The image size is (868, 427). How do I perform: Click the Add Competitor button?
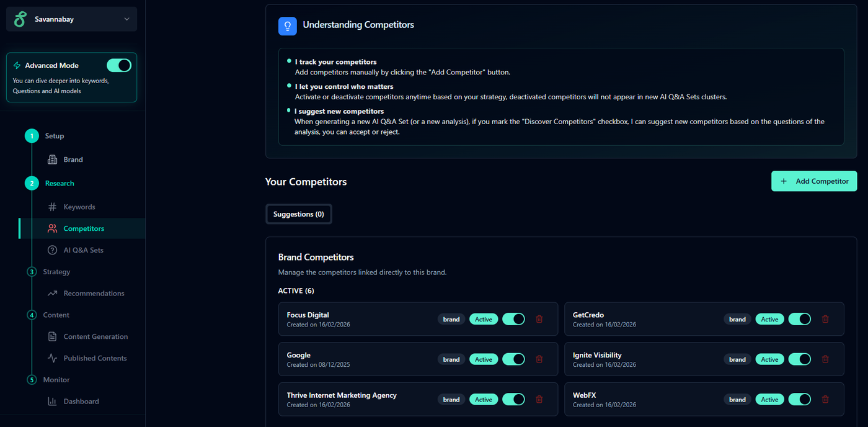(x=814, y=181)
